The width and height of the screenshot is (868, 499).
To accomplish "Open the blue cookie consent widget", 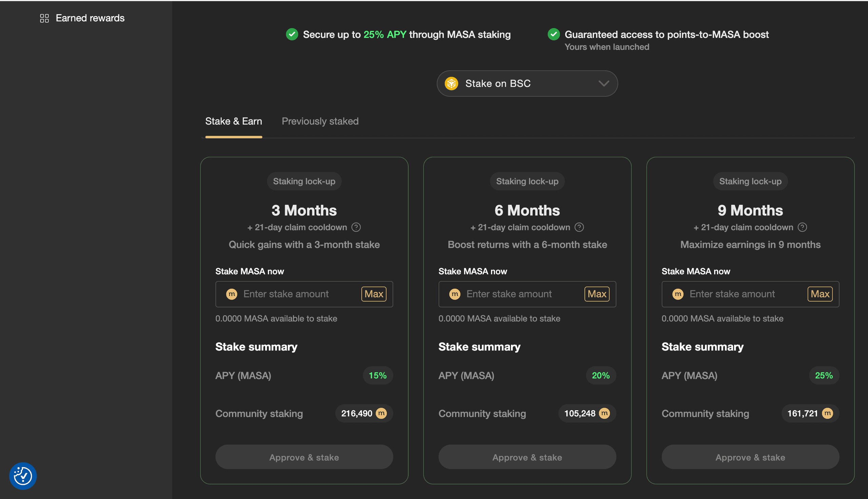I will click(23, 476).
